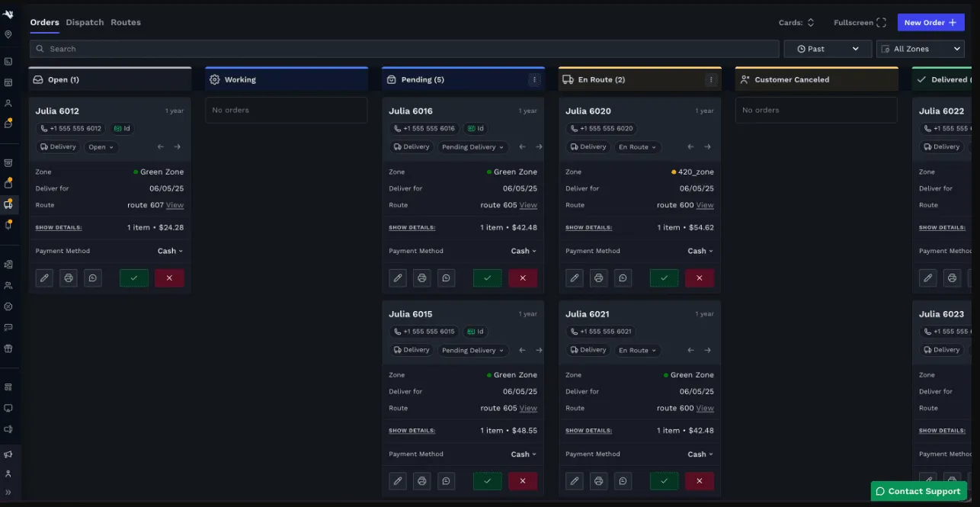This screenshot has width=980, height=507.
Task: Print the Julia 6016 order
Action: [422, 278]
